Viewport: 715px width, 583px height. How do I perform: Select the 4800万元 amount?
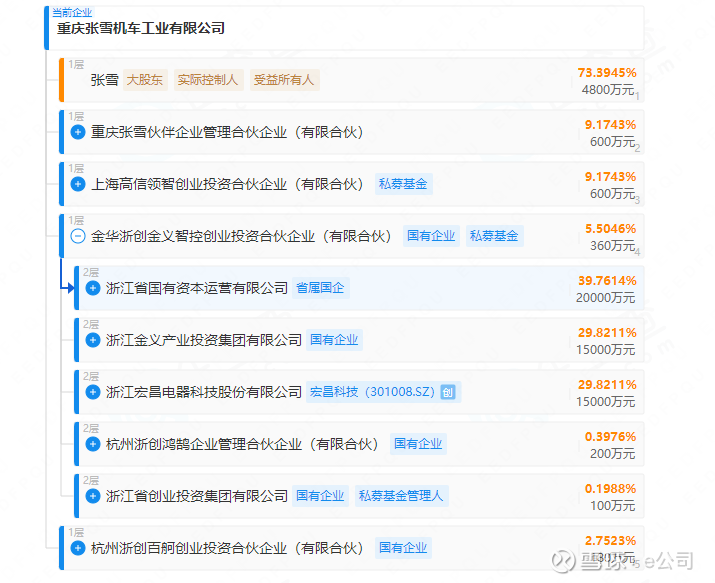point(608,90)
